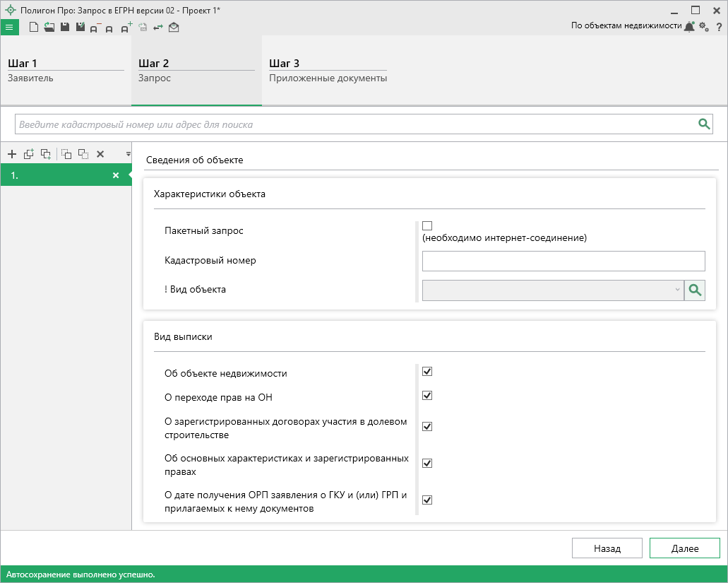Expand the object list toolbar overflow arrow
The height and width of the screenshot is (583, 728).
click(128, 154)
